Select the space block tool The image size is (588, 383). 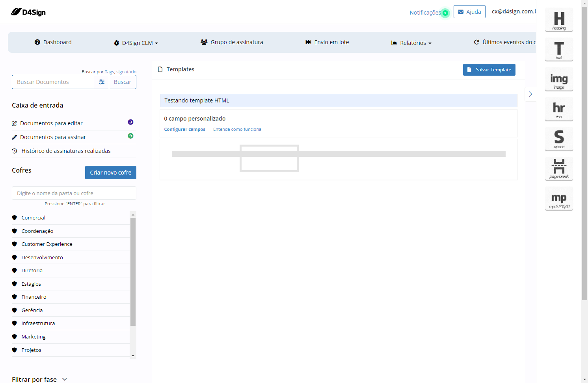[559, 139]
